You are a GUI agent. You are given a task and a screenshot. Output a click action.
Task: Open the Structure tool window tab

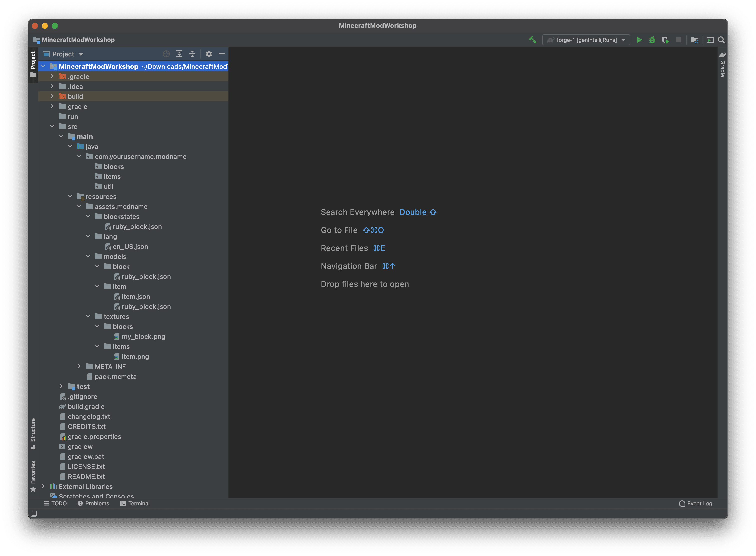[33, 434]
